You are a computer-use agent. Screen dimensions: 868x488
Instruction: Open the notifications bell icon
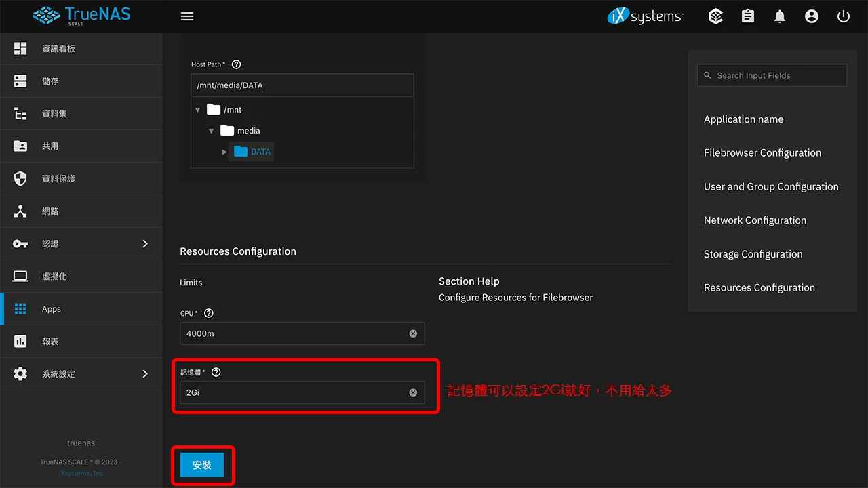tap(779, 16)
